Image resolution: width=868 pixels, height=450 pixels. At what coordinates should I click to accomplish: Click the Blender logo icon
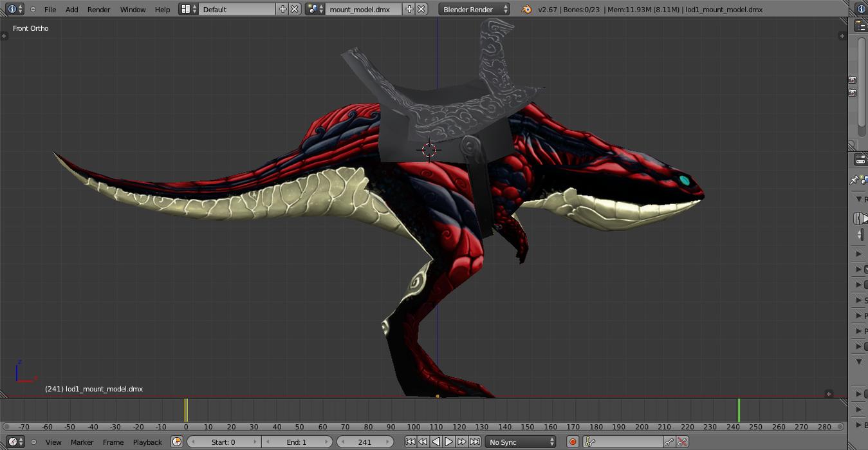526,9
